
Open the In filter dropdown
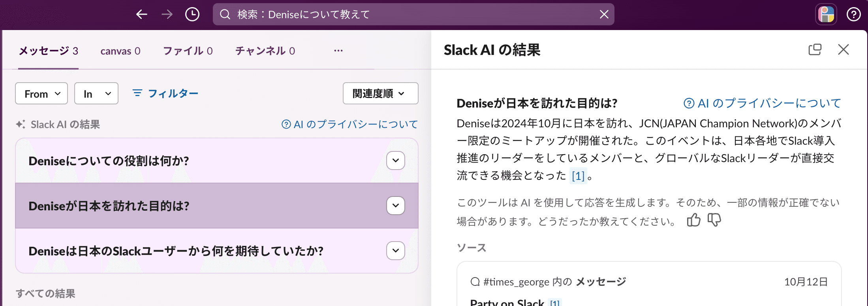pos(96,93)
